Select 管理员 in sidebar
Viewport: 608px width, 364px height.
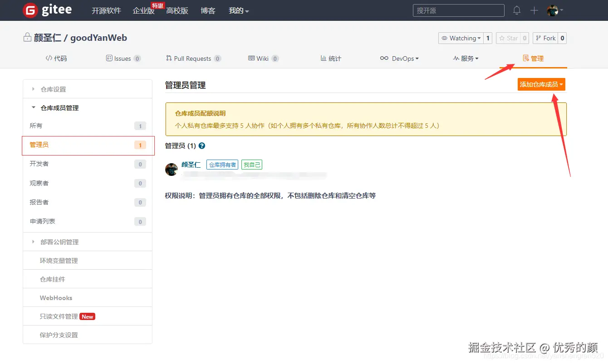(88, 145)
